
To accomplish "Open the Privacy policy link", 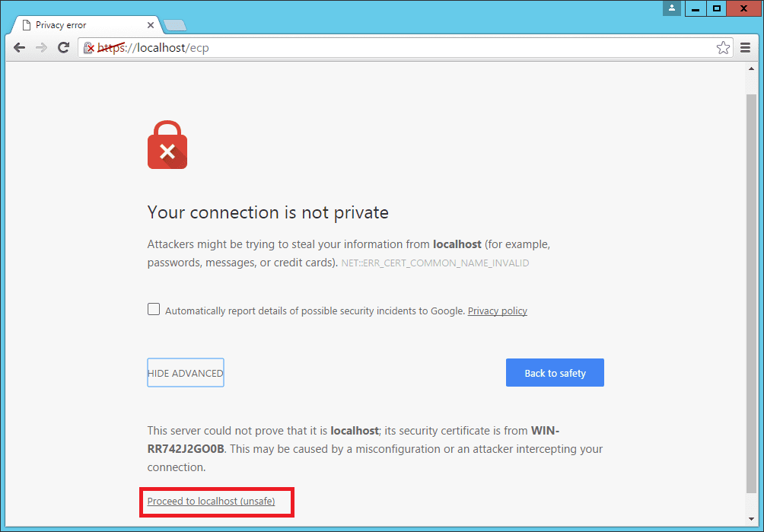I will 497,311.
